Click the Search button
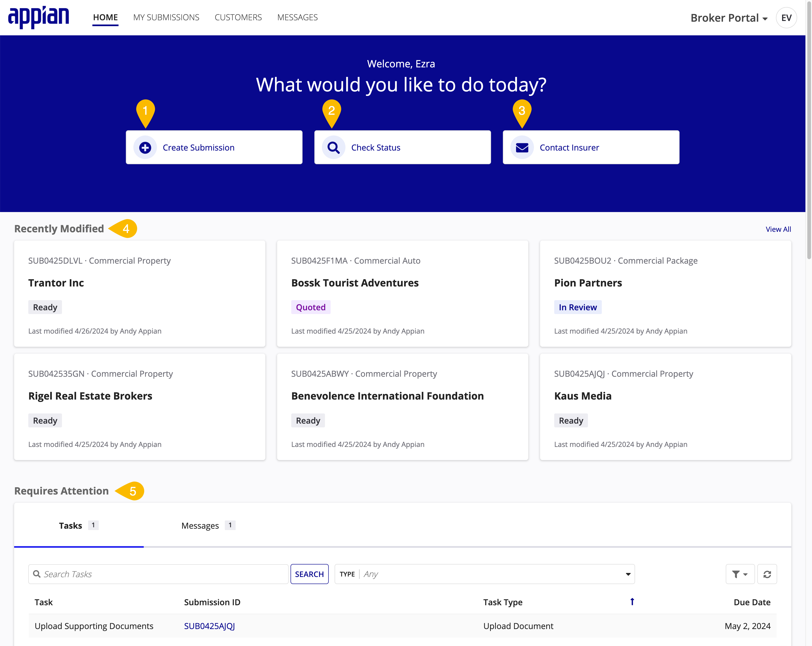Image resolution: width=812 pixels, height=646 pixels. pyautogui.click(x=310, y=574)
